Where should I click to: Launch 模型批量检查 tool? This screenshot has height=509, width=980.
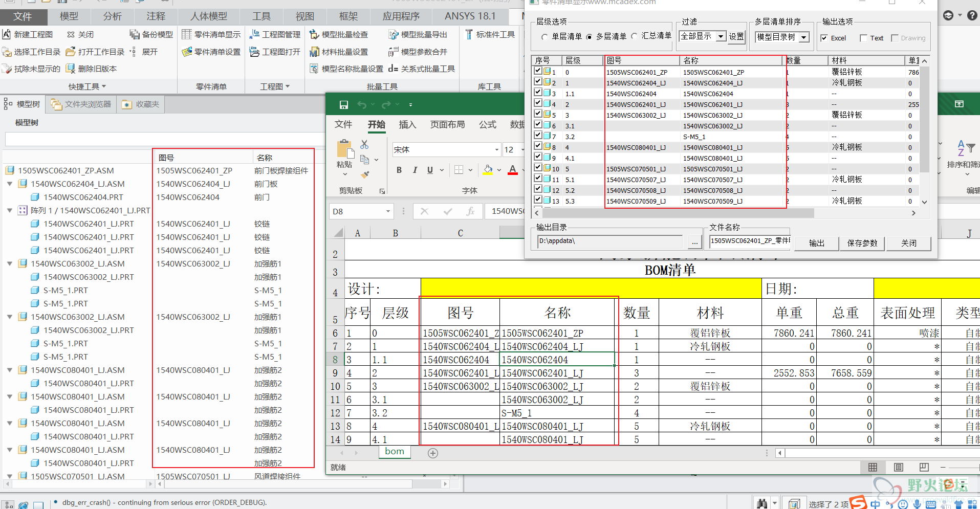click(x=339, y=34)
